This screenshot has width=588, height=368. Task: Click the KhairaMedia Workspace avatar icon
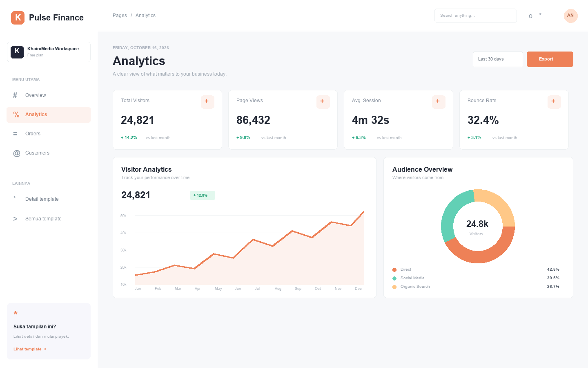(x=17, y=52)
